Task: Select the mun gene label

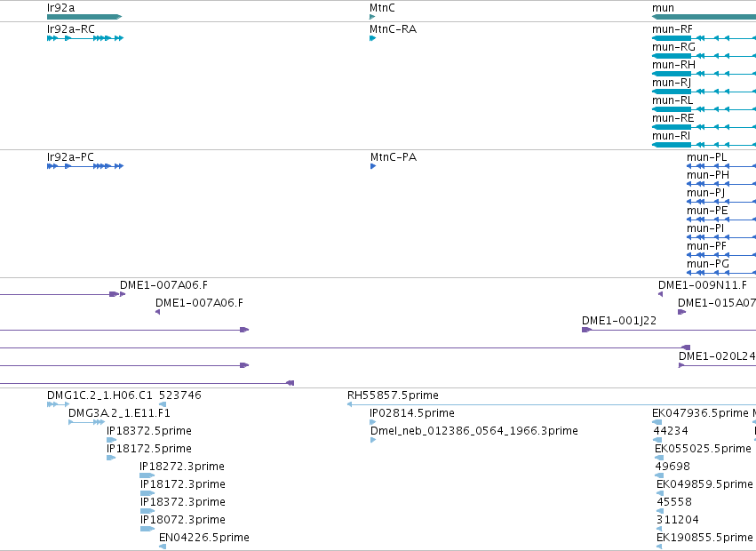Action: point(663,8)
